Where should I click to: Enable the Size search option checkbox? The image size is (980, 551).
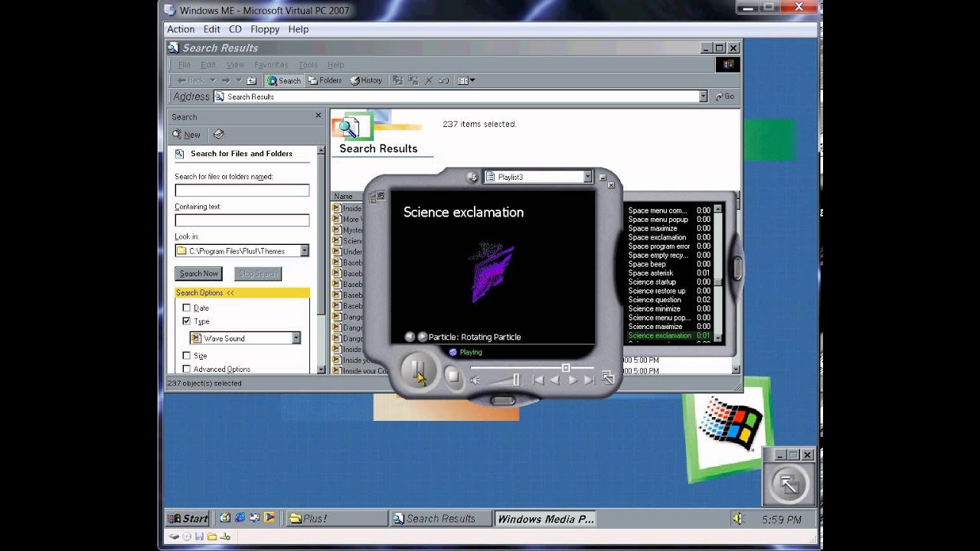(187, 356)
